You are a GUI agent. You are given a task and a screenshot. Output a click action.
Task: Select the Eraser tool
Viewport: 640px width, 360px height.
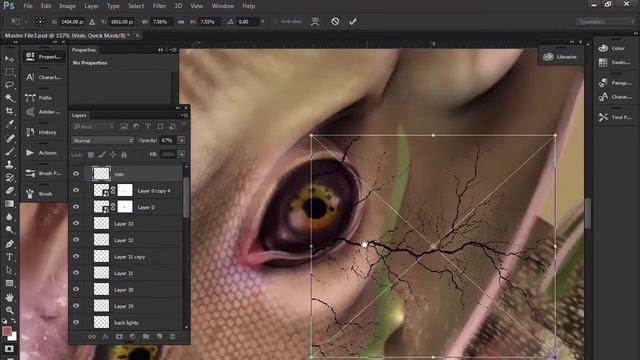click(9, 191)
